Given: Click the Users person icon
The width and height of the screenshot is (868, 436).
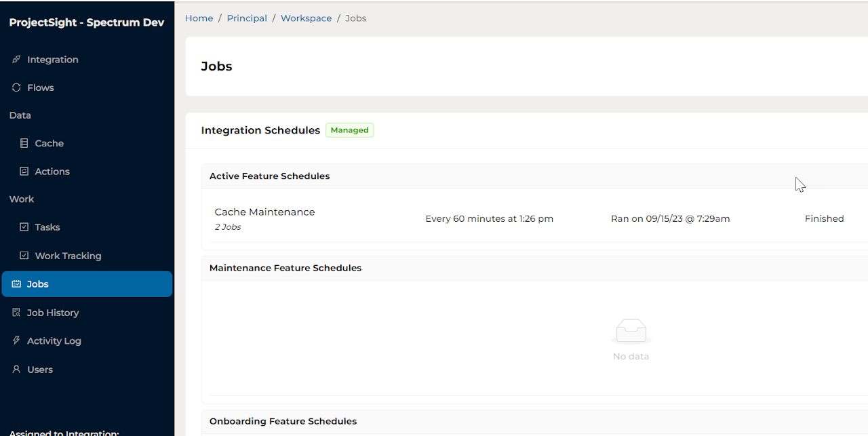Looking at the screenshot, I should tap(16, 370).
